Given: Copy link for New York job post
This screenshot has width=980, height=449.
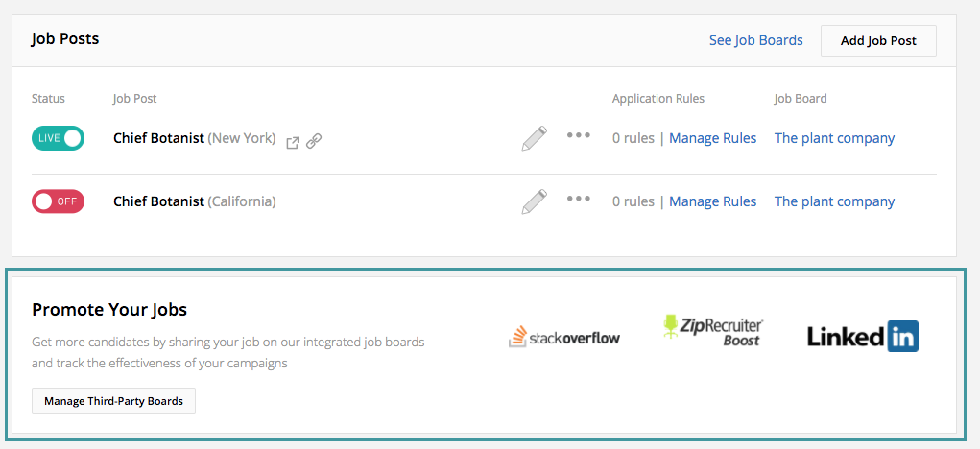Looking at the screenshot, I should 314,141.
